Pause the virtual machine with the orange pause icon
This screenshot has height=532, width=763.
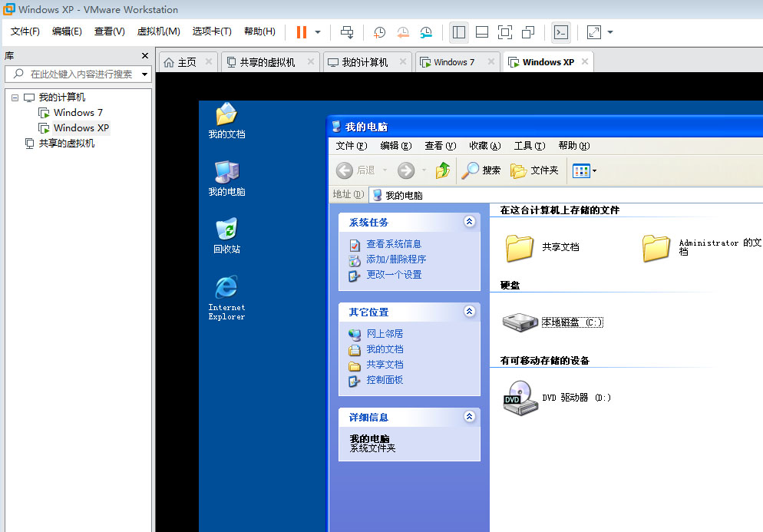pyautogui.click(x=302, y=32)
